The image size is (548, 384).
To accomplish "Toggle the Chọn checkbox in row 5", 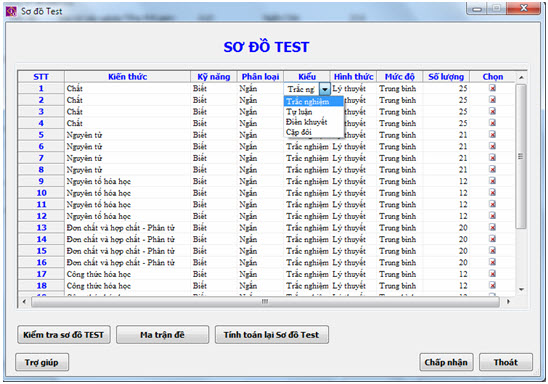I will pos(492,135).
